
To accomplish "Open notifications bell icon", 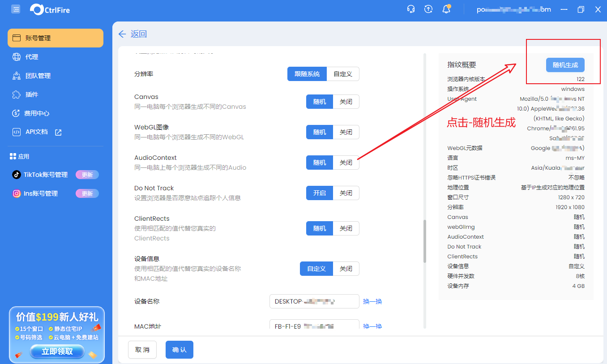I will click(x=446, y=9).
